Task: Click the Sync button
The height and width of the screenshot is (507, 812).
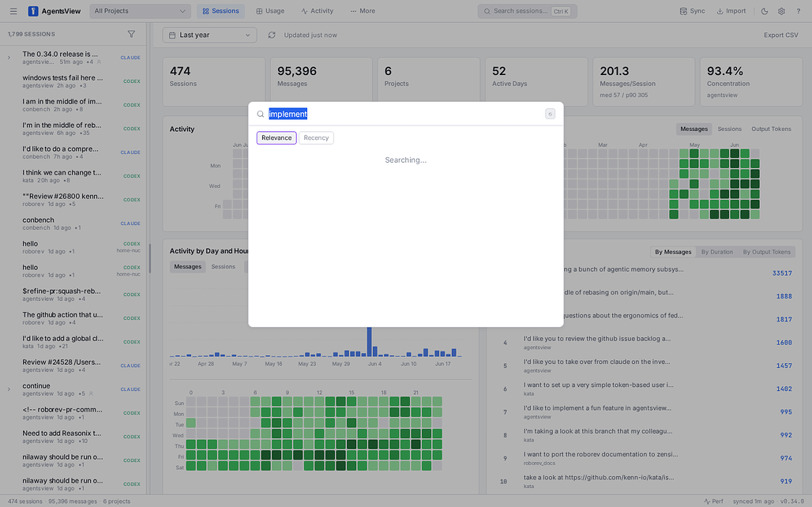Action: click(x=692, y=11)
